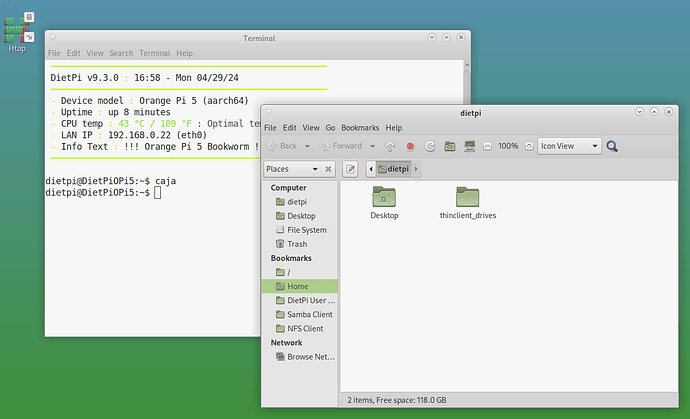The height and width of the screenshot is (419, 690).
Task: Open the NFS Client bookmark
Action: [300, 328]
